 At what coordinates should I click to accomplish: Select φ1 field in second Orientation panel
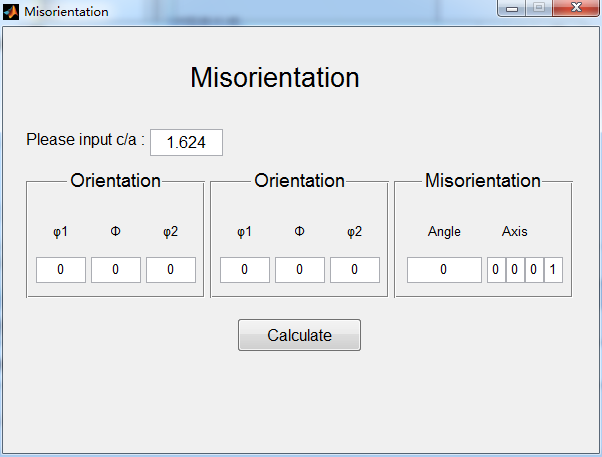(245, 270)
